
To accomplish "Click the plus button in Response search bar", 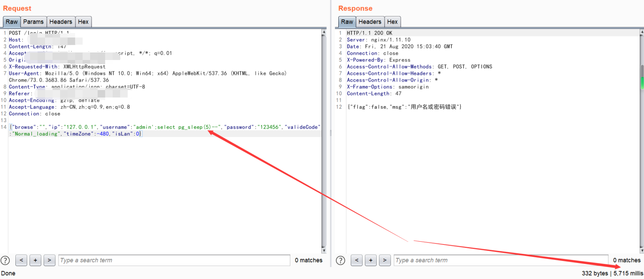I will [x=371, y=260].
